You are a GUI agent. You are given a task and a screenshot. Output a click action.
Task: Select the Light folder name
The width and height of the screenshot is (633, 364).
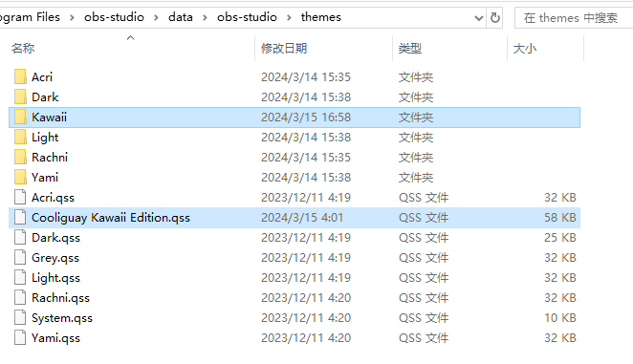pyautogui.click(x=45, y=138)
